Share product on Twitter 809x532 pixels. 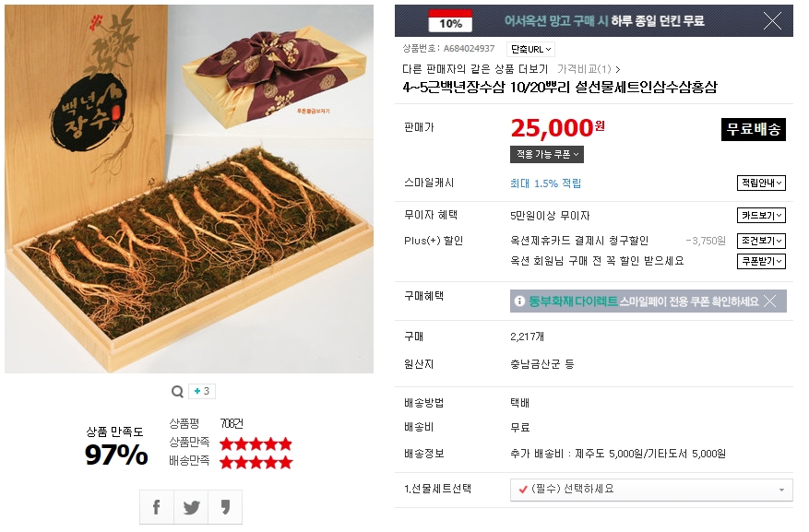point(191,507)
